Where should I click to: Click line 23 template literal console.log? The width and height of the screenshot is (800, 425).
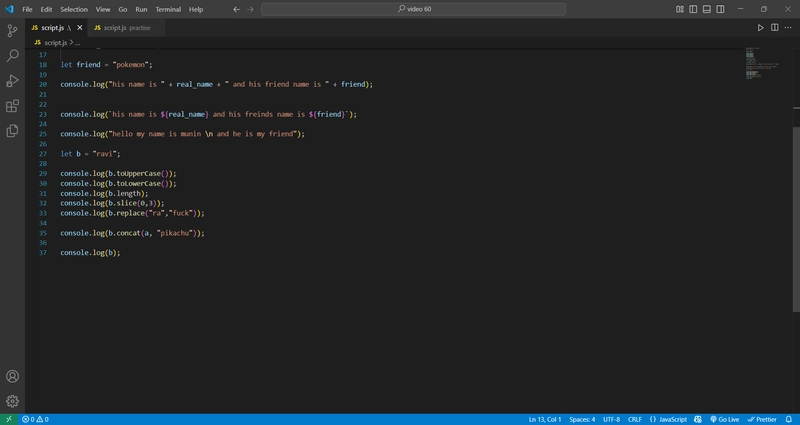click(209, 114)
